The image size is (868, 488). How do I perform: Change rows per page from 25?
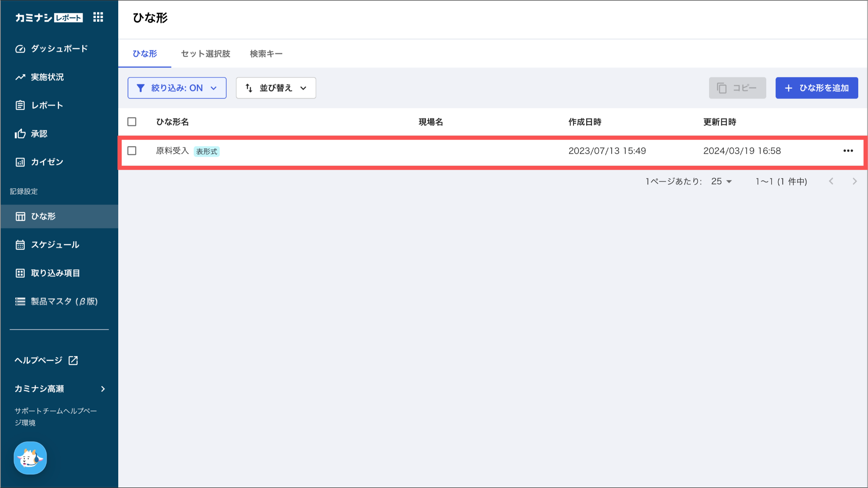pyautogui.click(x=721, y=181)
